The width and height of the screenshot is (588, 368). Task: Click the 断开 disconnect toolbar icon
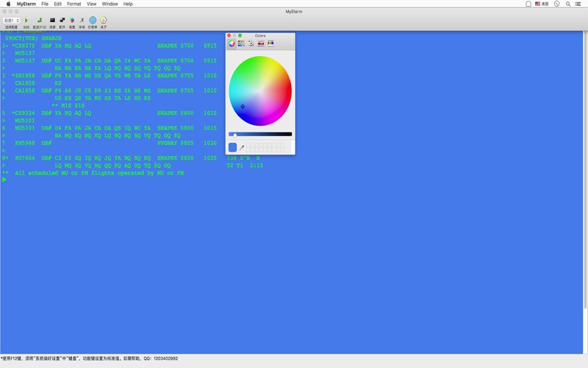(x=62, y=21)
